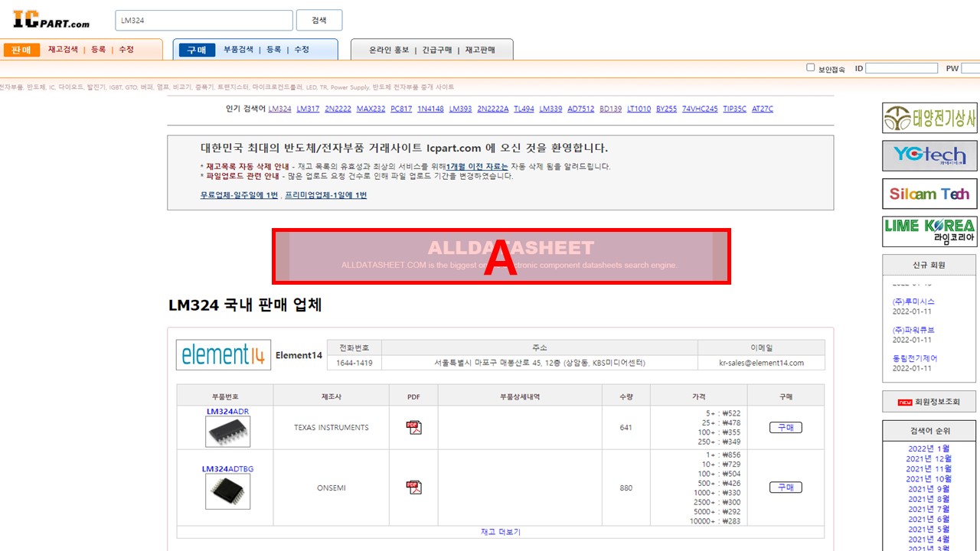Open the YGtech banner ad

(929, 156)
